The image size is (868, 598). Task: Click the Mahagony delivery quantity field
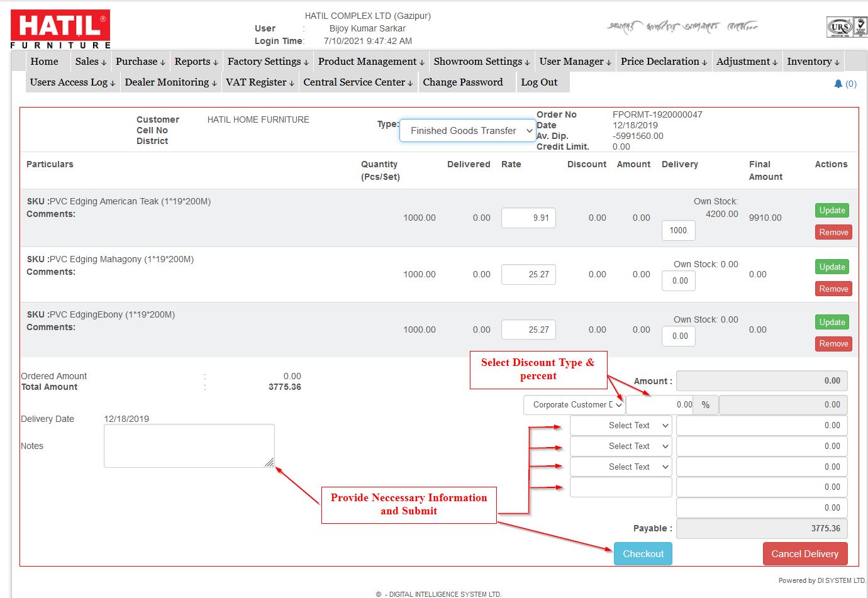pyautogui.click(x=678, y=281)
